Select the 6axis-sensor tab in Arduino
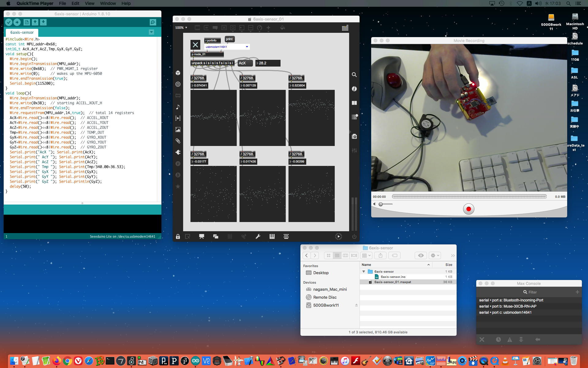Image resolution: width=588 pixels, height=368 pixels. 22,33
